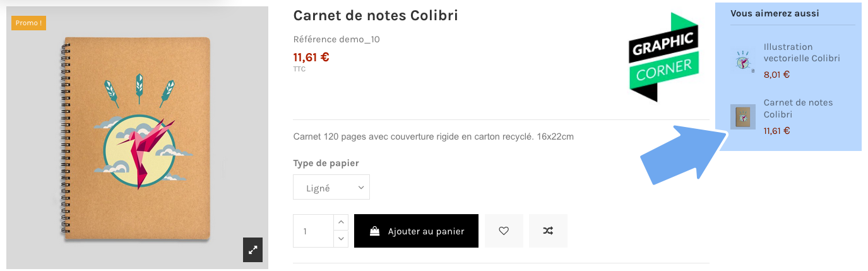The height and width of the screenshot is (271, 868).
Task: Click the Carnet de notes Colibri title
Action: click(x=376, y=15)
